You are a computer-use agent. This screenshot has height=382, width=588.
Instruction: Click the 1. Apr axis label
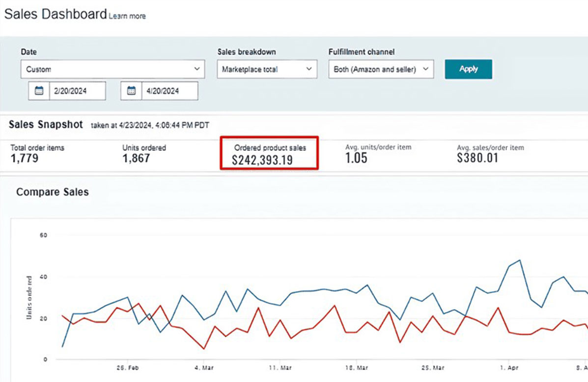coord(509,368)
